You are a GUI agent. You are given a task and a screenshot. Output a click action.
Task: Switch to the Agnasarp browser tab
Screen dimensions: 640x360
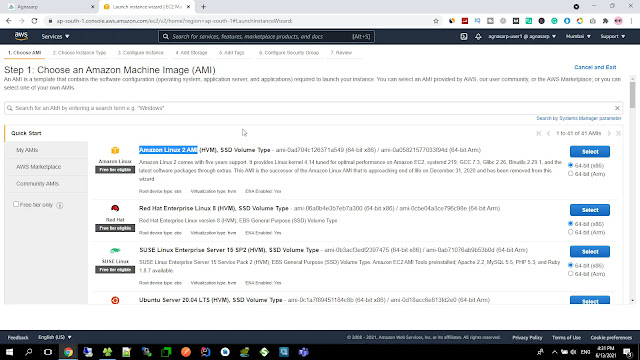coord(51,7)
